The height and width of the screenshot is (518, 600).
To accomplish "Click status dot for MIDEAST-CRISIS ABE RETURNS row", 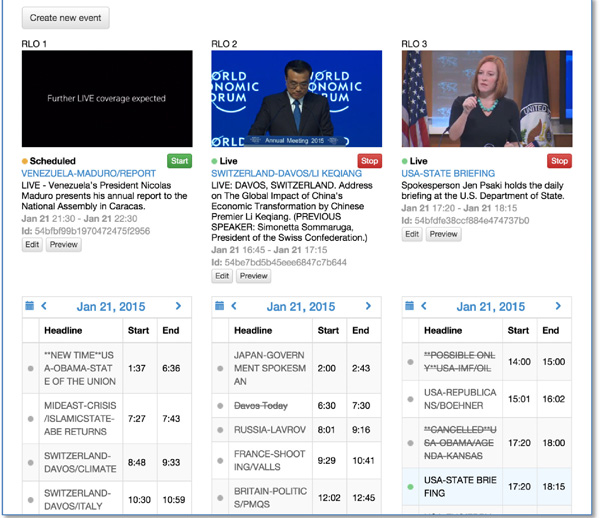I will click(x=31, y=419).
